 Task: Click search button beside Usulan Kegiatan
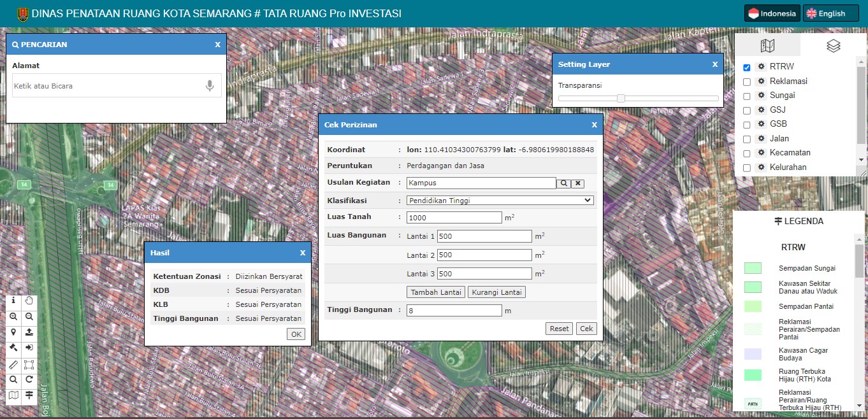563,183
